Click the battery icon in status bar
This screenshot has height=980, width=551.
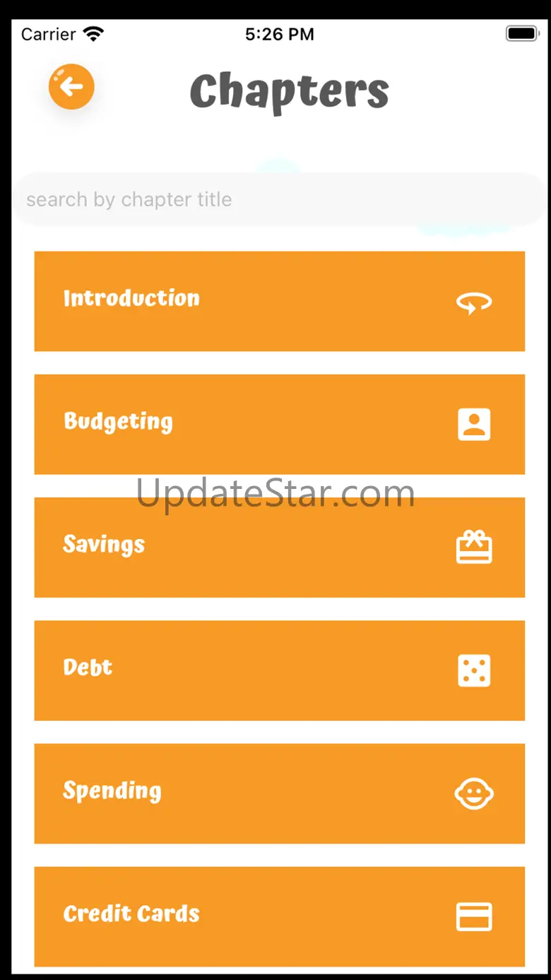[x=523, y=34]
